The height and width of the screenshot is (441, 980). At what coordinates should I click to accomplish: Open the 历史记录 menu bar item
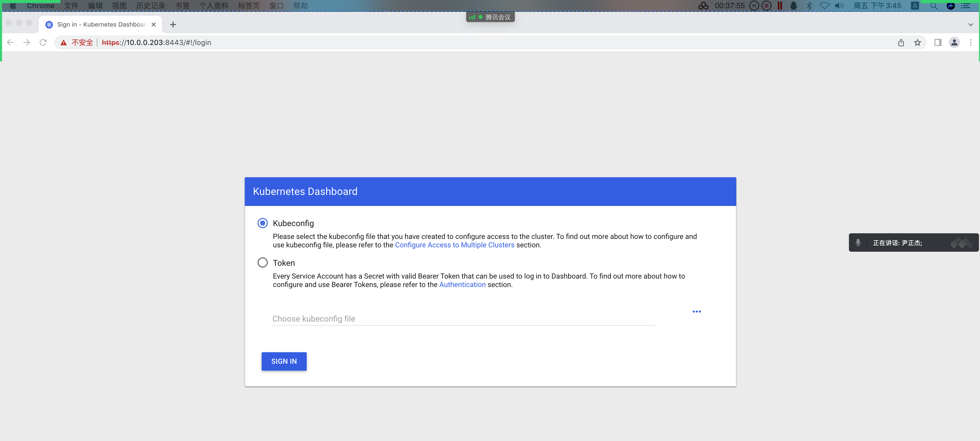(x=151, y=6)
